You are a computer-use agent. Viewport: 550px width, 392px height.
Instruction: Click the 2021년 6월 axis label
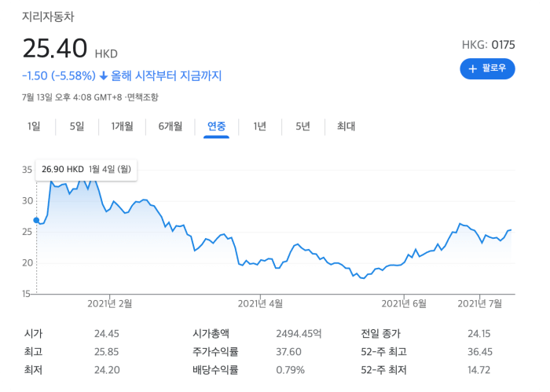coord(404,304)
